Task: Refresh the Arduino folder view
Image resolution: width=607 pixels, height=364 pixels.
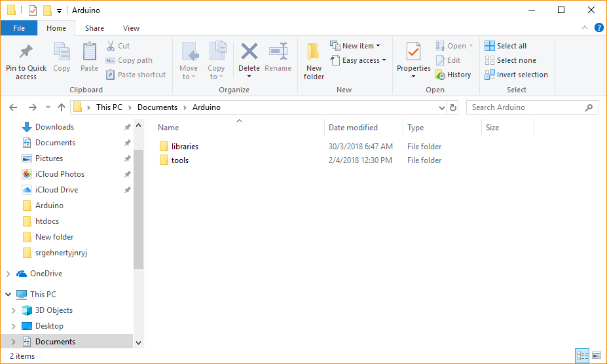Action: [453, 107]
